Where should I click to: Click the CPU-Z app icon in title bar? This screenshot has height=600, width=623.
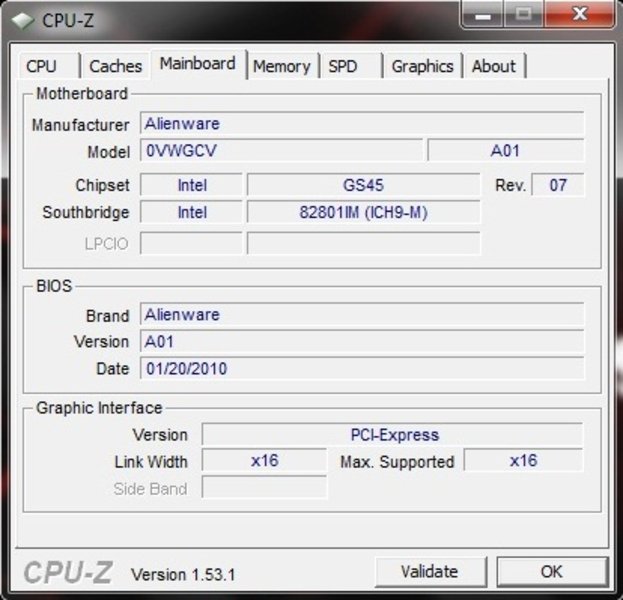click(23, 21)
